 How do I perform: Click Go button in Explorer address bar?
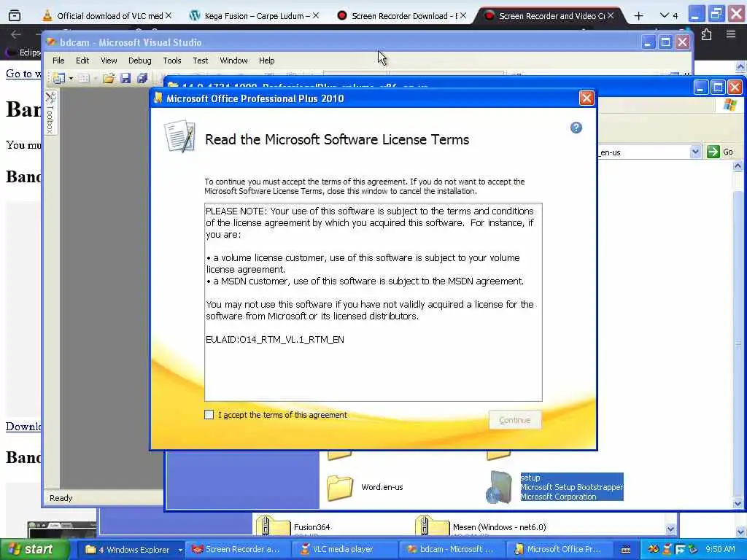point(720,152)
